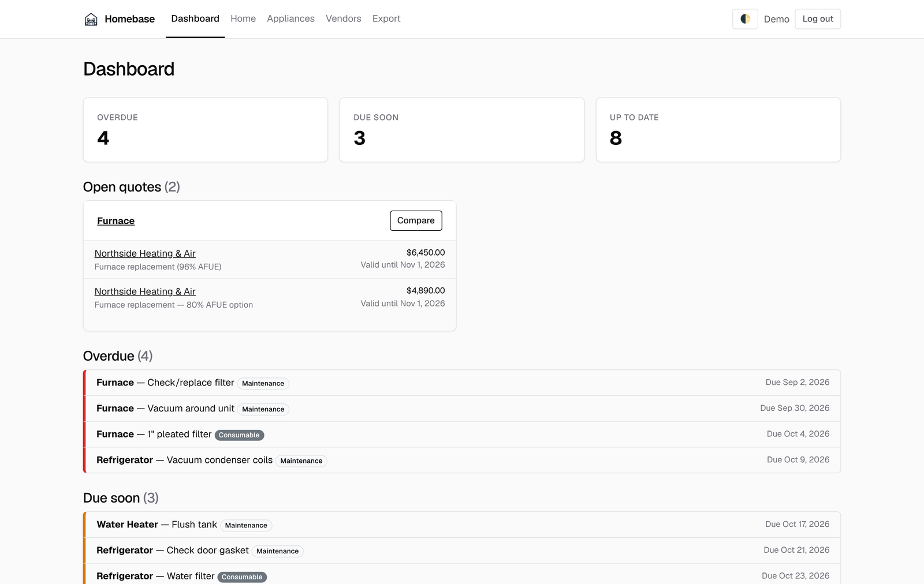Click the 'Overdue (4)' section heading
Viewport: 924px width, 584px height.
pos(118,356)
